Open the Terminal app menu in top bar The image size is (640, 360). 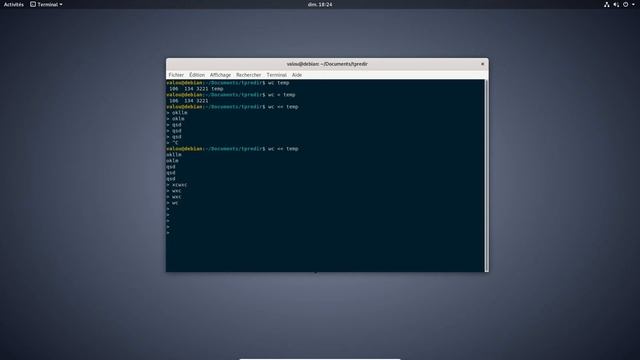[x=46, y=4]
